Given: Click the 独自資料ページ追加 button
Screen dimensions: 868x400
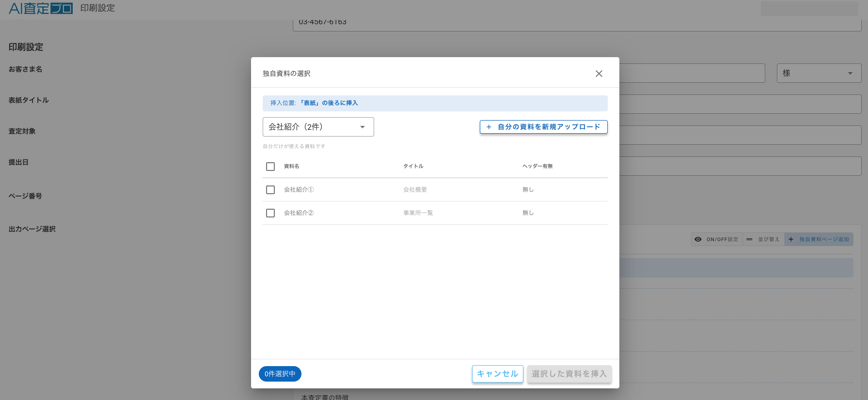Looking at the screenshot, I should click(819, 239).
